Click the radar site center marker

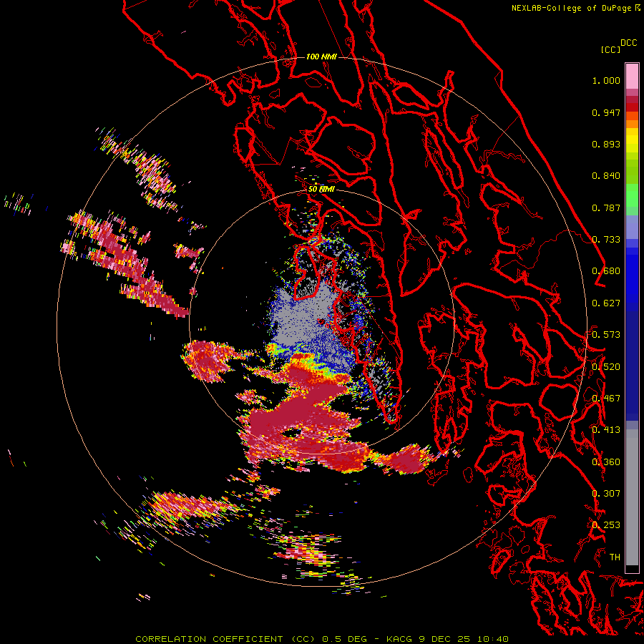(x=321, y=322)
